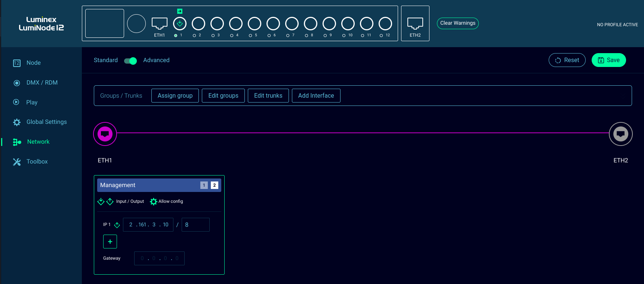This screenshot has width=644, height=284.
Task: Open the Toolbox sidebar item
Action: point(37,162)
